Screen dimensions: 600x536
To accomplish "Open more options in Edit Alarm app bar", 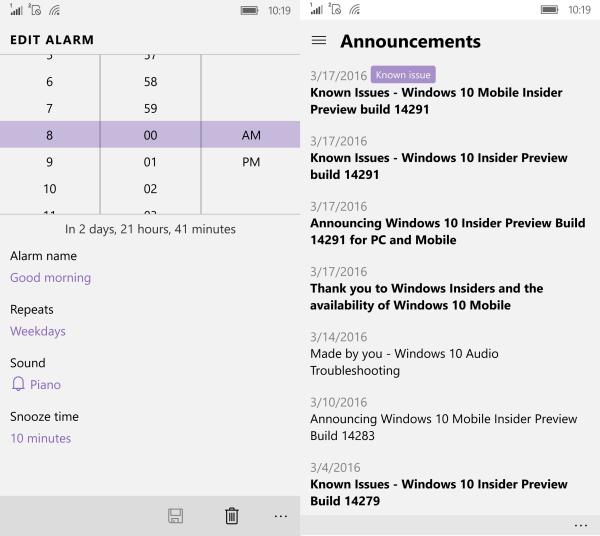I will (280, 516).
